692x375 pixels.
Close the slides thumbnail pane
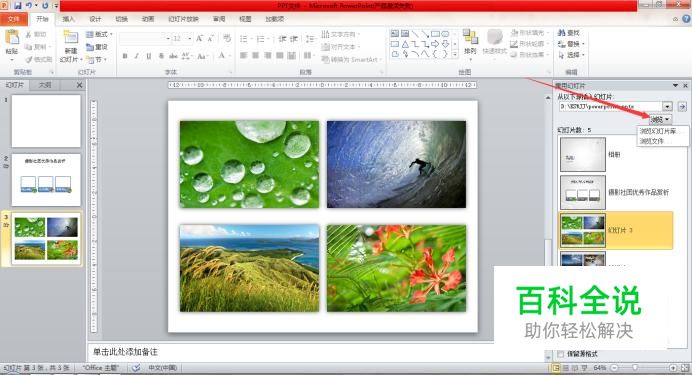point(79,85)
